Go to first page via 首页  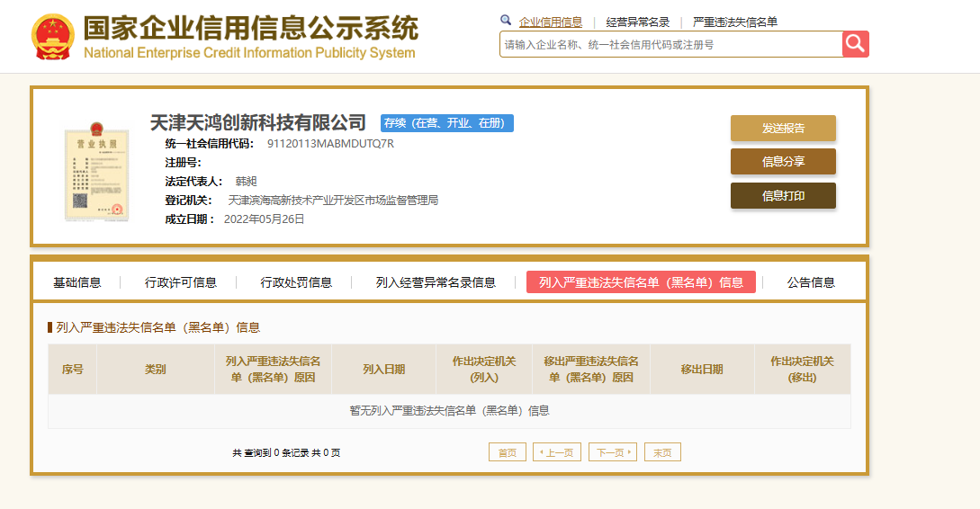[507, 452]
